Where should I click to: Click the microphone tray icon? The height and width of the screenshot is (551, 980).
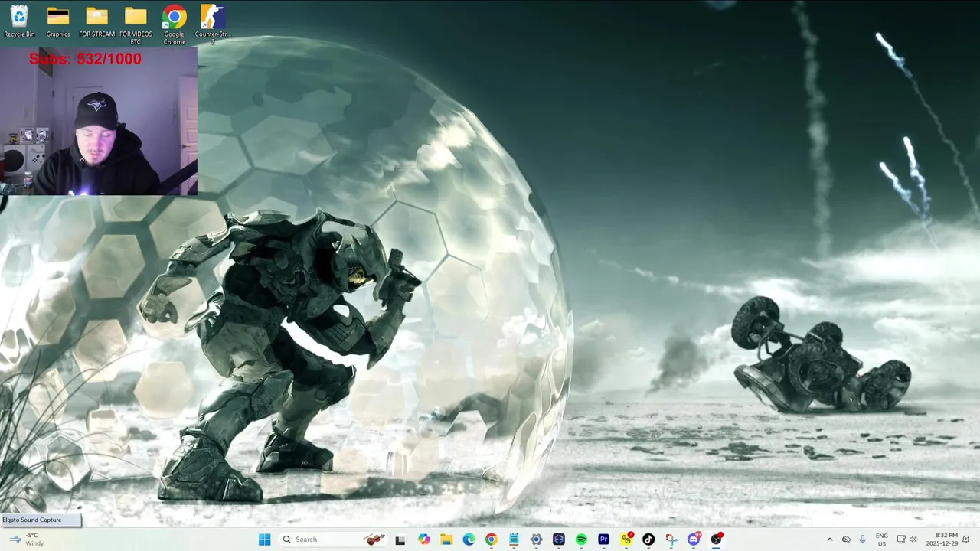point(863,540)
